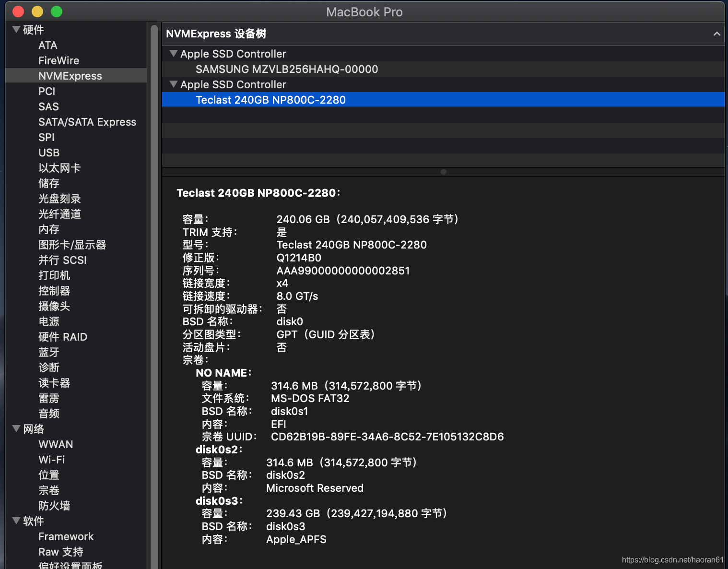Image resolution: width=728 pixels, height=569 pixels.
Task: Click the NVMExpress 设备树 column header
Action: tap(443, 34)
